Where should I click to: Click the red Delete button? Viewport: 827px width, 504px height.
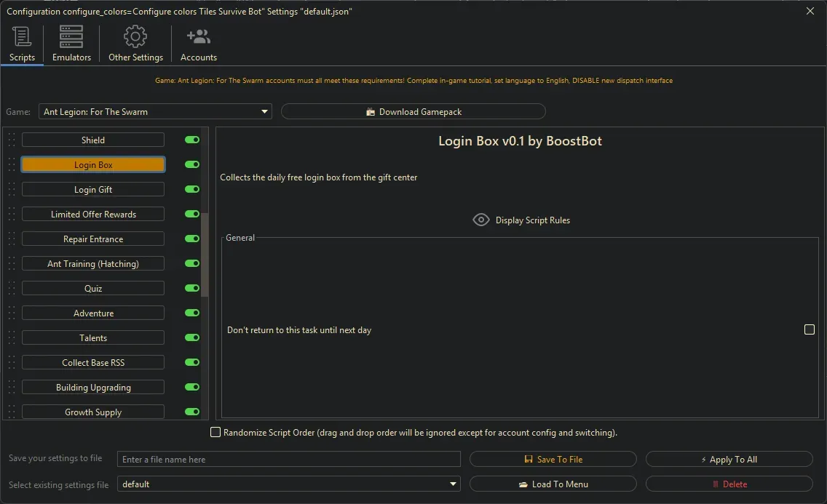tap(729, 484)
